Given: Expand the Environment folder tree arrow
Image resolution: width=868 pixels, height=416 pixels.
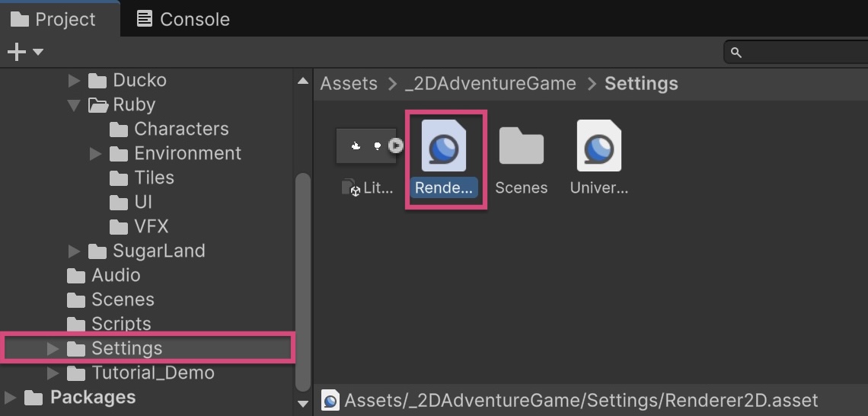Looking at the screenshot, I should pos(95,153).
